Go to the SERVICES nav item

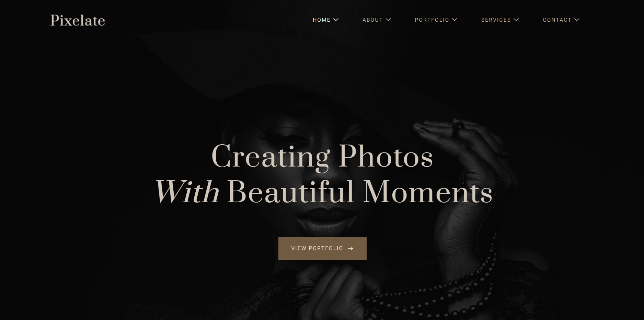(x=496, y=20)
